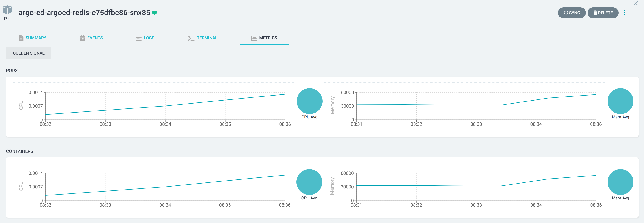
Task: Click 08:33 on the Containers CPU chart axis
Action: (105, 205)
